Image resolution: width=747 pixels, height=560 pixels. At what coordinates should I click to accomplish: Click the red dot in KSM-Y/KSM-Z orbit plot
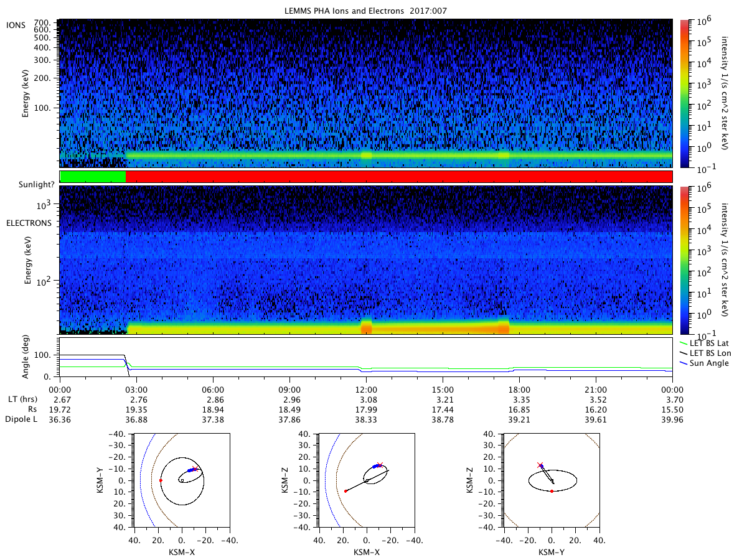[x=552, y=491]
